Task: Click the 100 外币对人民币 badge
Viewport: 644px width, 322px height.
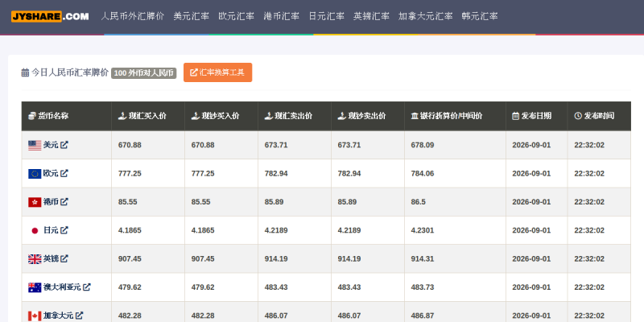Action: pyautogui.click(x=144, y=73)
